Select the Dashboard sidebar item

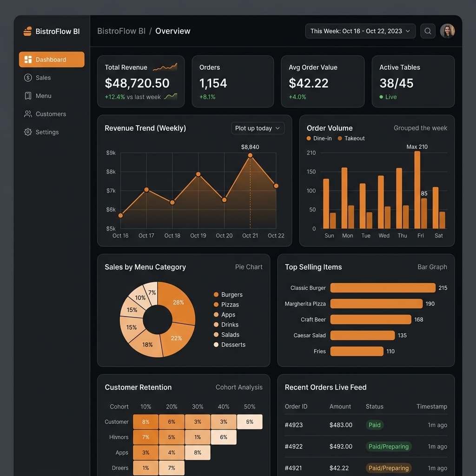click(x=52, y=59)
